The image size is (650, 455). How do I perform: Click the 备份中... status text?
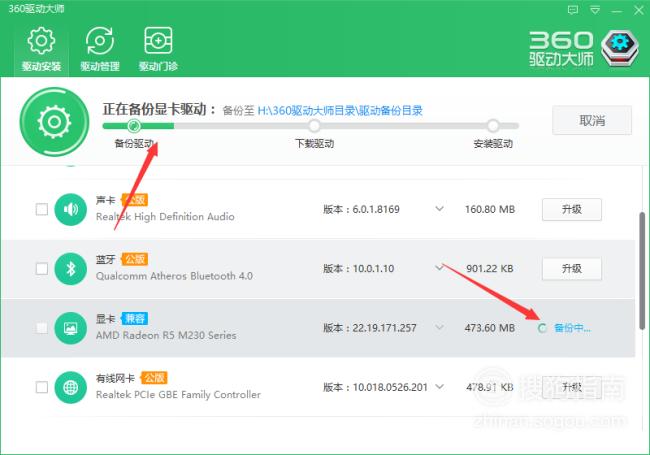tap(572, 328)
